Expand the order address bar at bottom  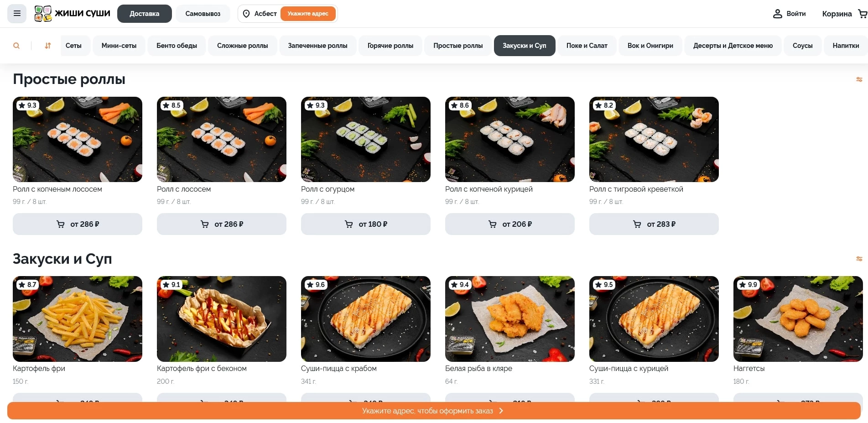pos(434,411)
